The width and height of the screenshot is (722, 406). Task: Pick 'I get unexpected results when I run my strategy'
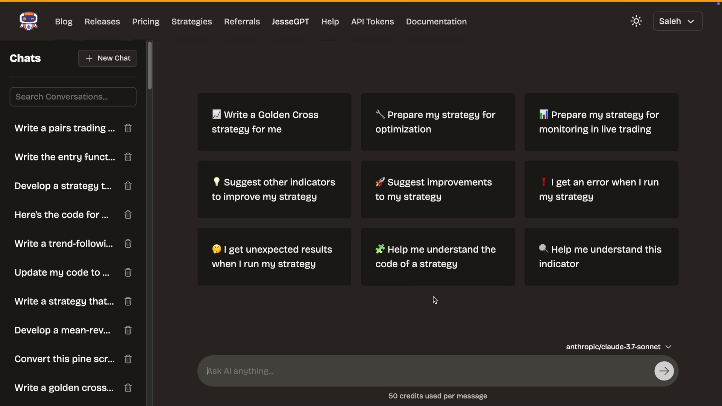[x=274, y=257]
